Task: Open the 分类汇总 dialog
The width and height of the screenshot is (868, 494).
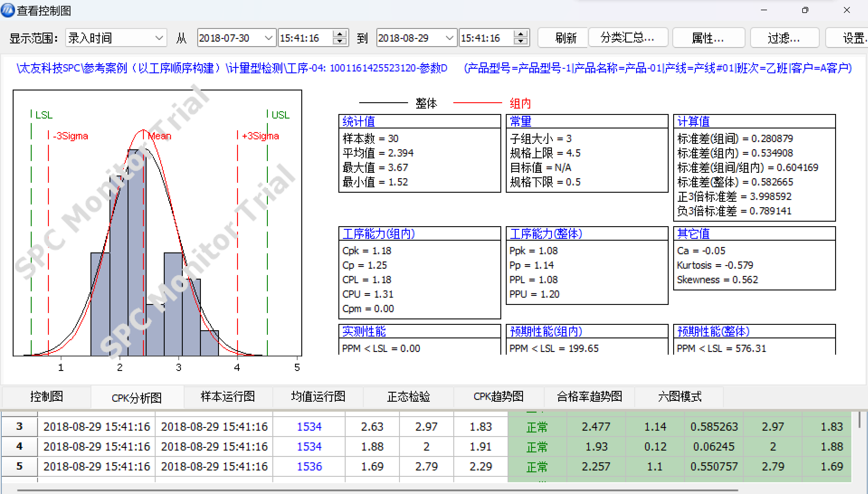Action: point(628,38)
